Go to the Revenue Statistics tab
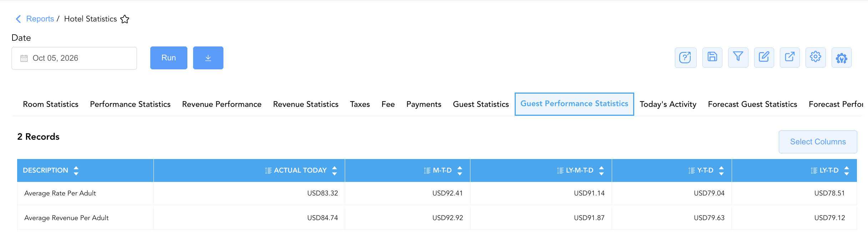 tap(306, 104)
